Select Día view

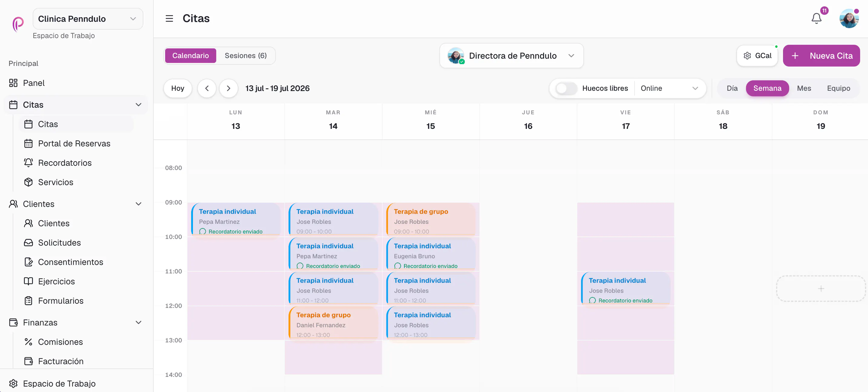732,88
